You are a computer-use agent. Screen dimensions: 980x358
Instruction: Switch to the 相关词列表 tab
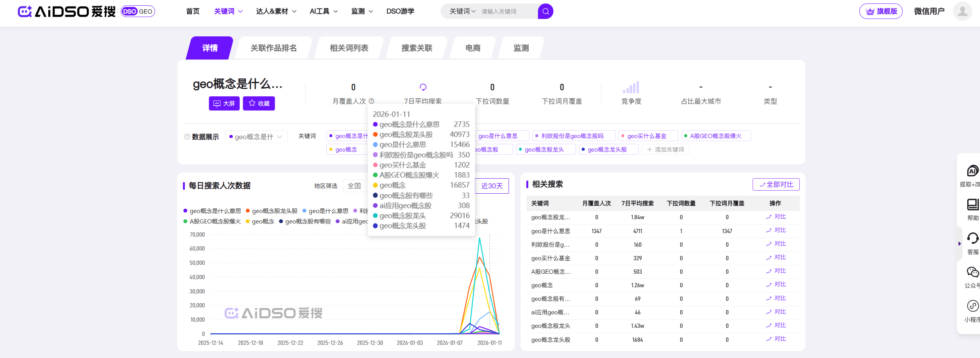(x=349, y=48)
